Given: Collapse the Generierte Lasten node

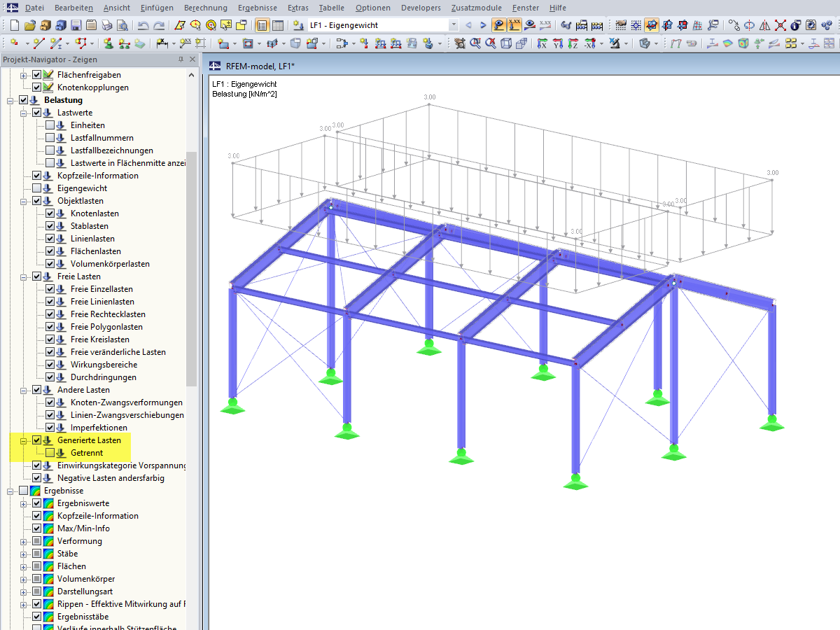Looking at the screenshot, I should pyautogui.click(x=24, y=440).
